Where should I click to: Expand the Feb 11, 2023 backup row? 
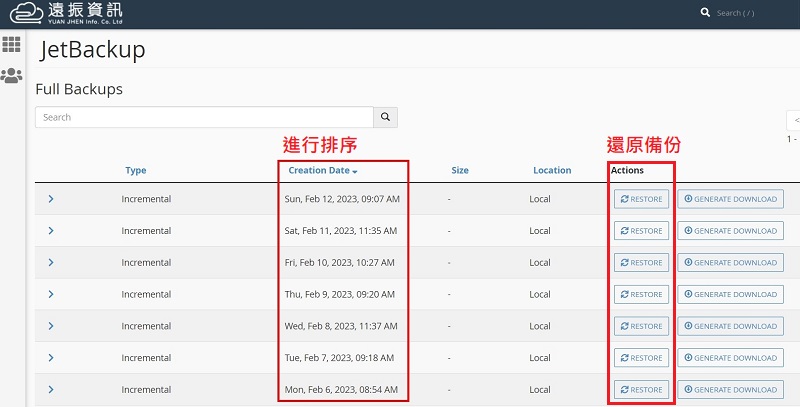tap(51, 231)
